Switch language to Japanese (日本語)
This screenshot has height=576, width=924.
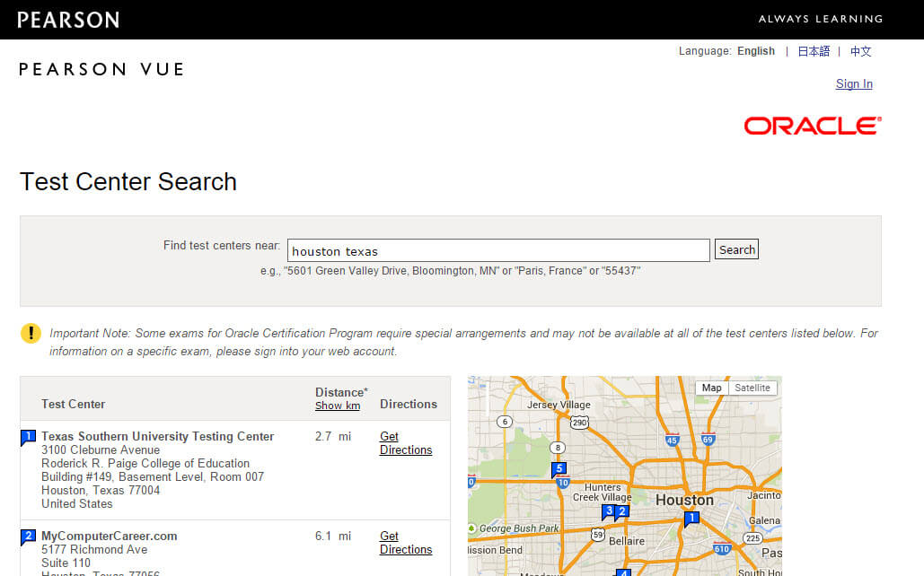pos(814,51)
